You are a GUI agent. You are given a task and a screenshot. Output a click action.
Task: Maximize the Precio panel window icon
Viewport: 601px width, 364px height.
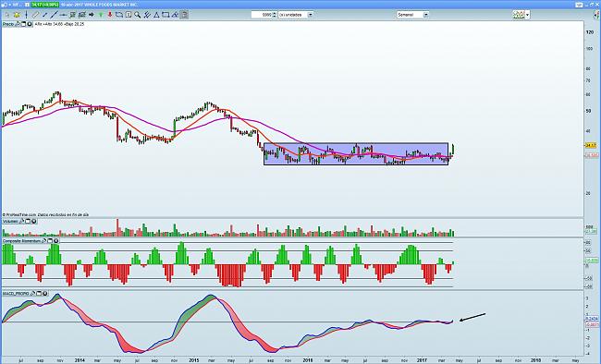(23, 24)
